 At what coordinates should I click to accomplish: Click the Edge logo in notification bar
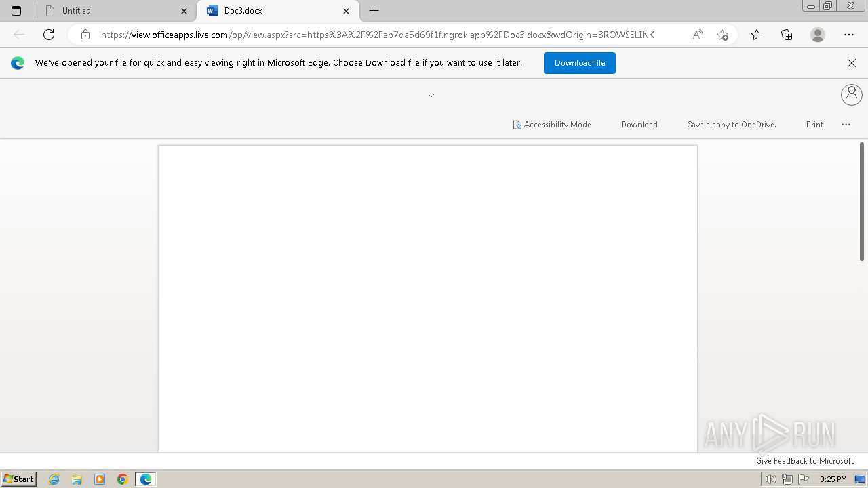pos(18,63)
